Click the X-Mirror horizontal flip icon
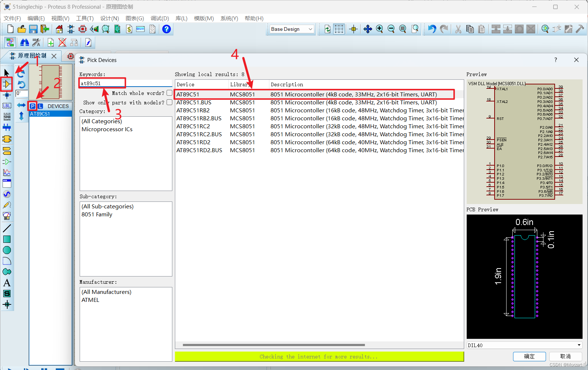Screen dimensions: 588x370 21,105
